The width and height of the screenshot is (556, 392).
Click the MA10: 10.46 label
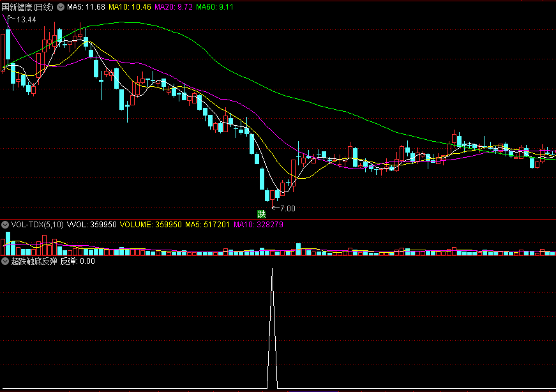pos(130,7)
